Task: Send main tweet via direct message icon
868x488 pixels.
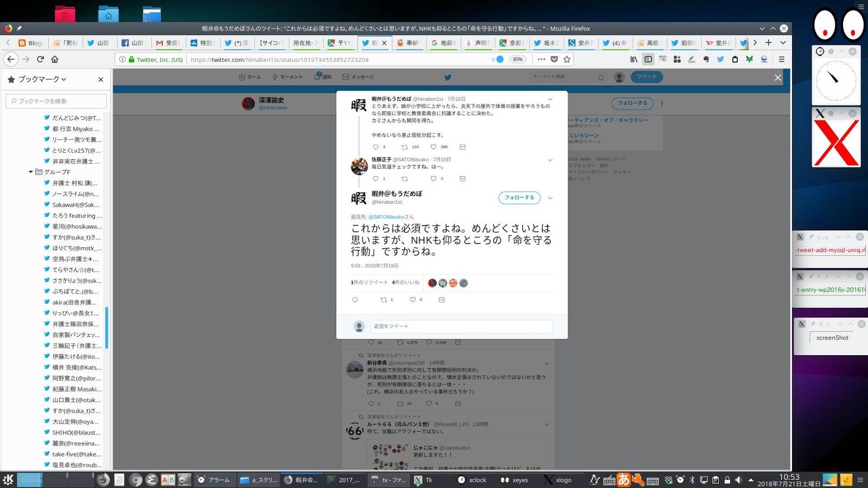Action: 442,300
